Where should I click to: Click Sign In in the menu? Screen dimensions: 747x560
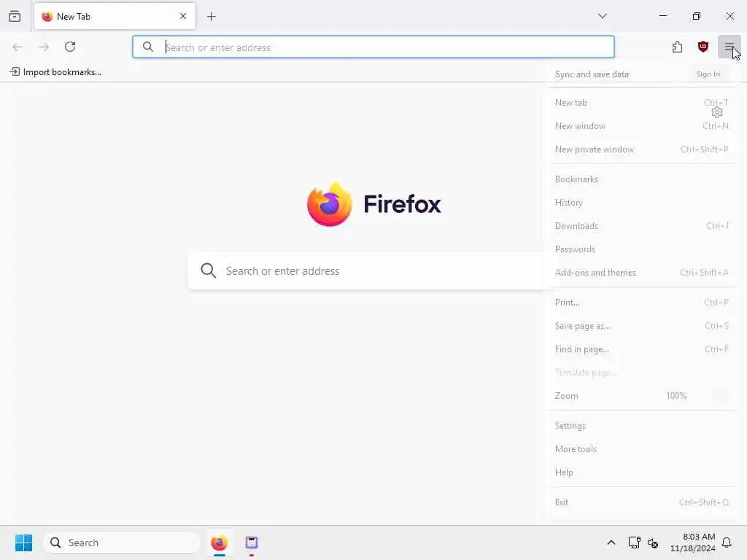pyautogui.click(x=708, y=74)
